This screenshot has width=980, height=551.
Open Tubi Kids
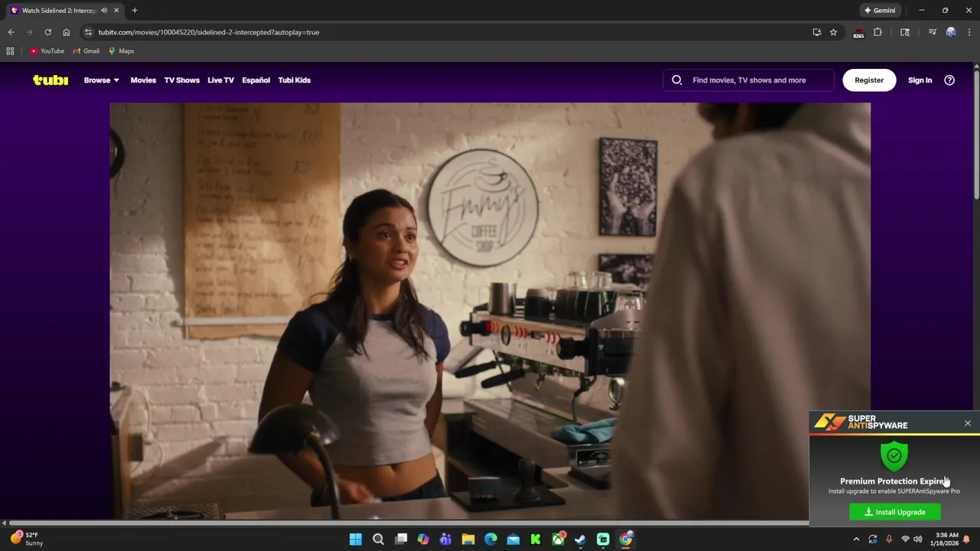pyautogui.click(x=294, y=80)
